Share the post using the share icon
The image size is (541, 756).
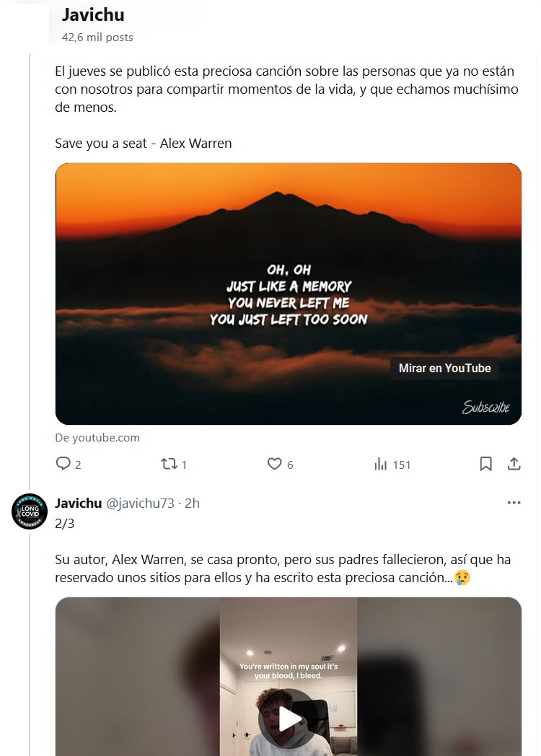pyautogui.click(x=514, y=464)
